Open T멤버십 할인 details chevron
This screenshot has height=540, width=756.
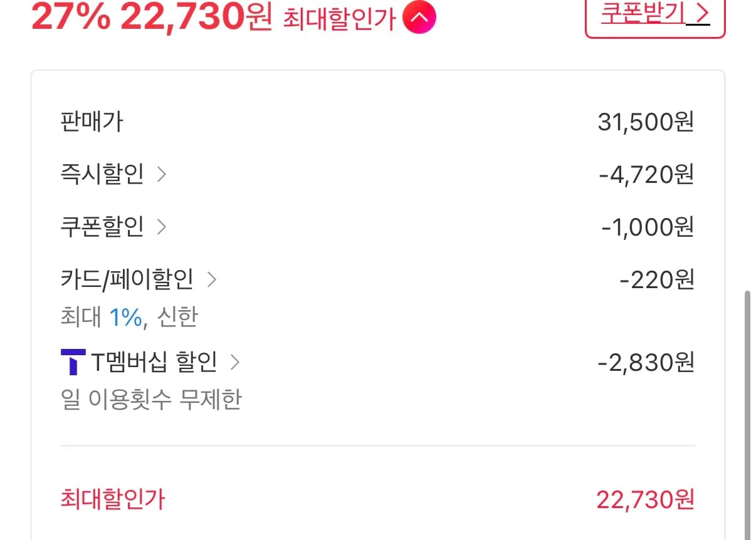235,362
